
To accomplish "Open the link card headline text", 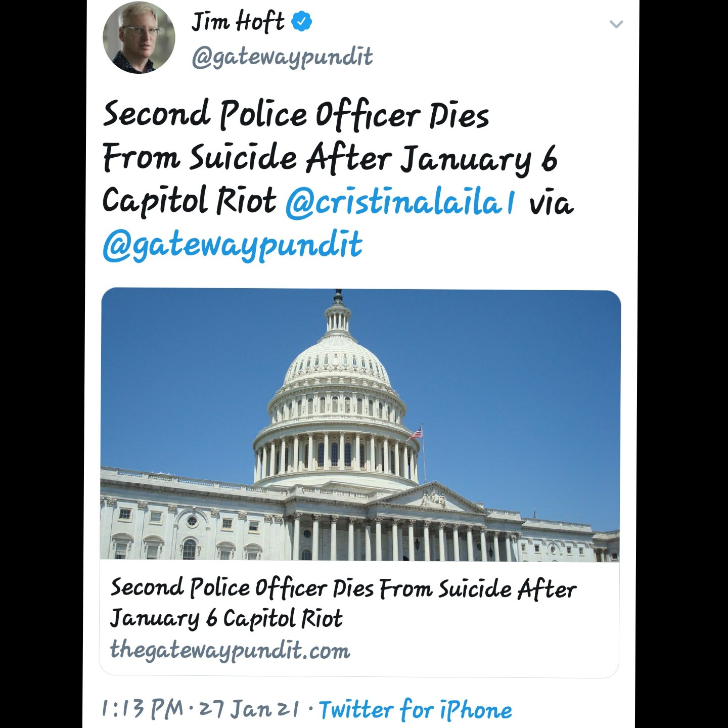I will tap(343, 603).
